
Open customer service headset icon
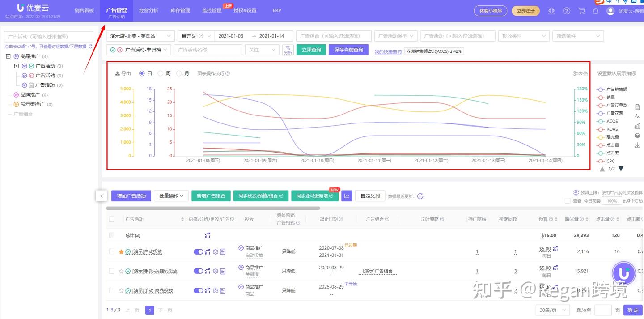point(551,11)
